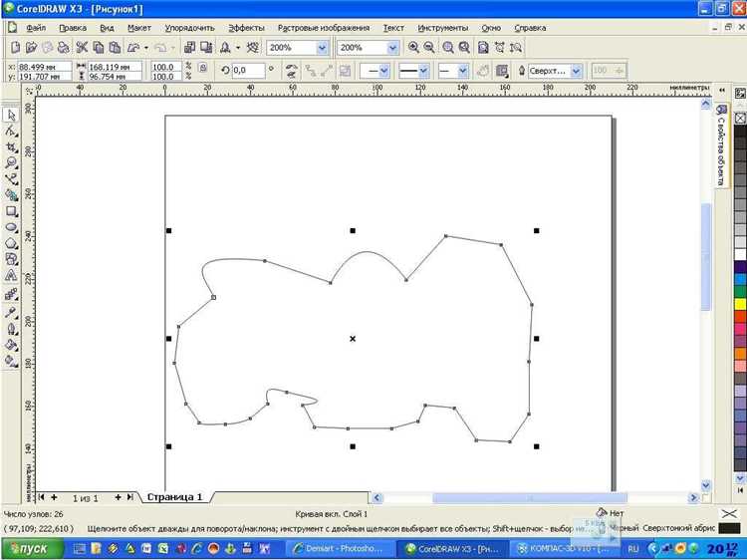Open the Свойства объекта docker tab
Screen dimensions: 747x560
[x=721, y=146]
